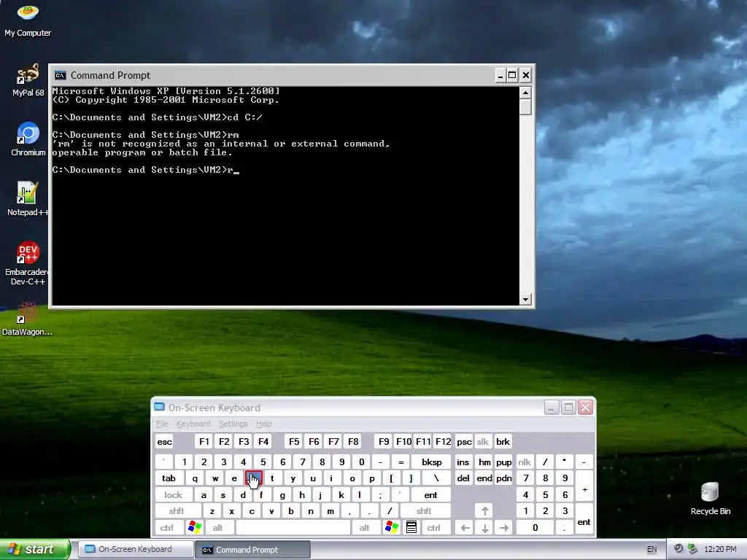This screenshot has height=560, width=747.
Task: Toggle the left ctrl key on keyboard
Action: tap(167, 528)
